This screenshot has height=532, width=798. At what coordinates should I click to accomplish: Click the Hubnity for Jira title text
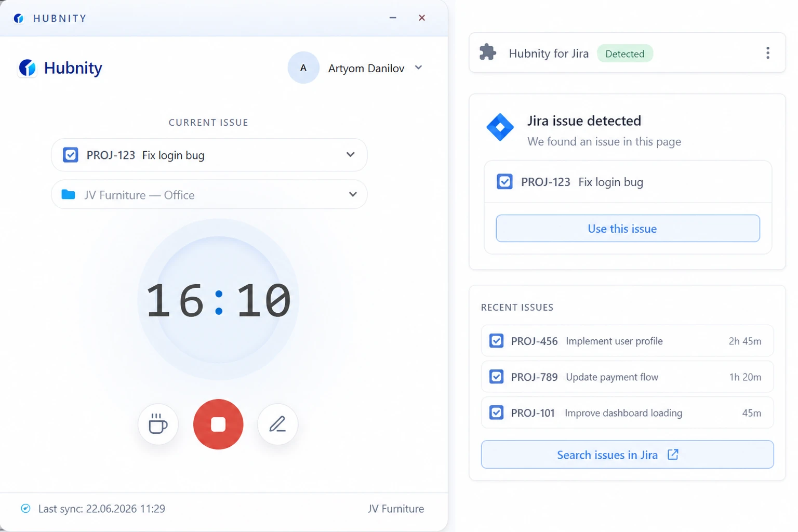[x=549, y=54]
